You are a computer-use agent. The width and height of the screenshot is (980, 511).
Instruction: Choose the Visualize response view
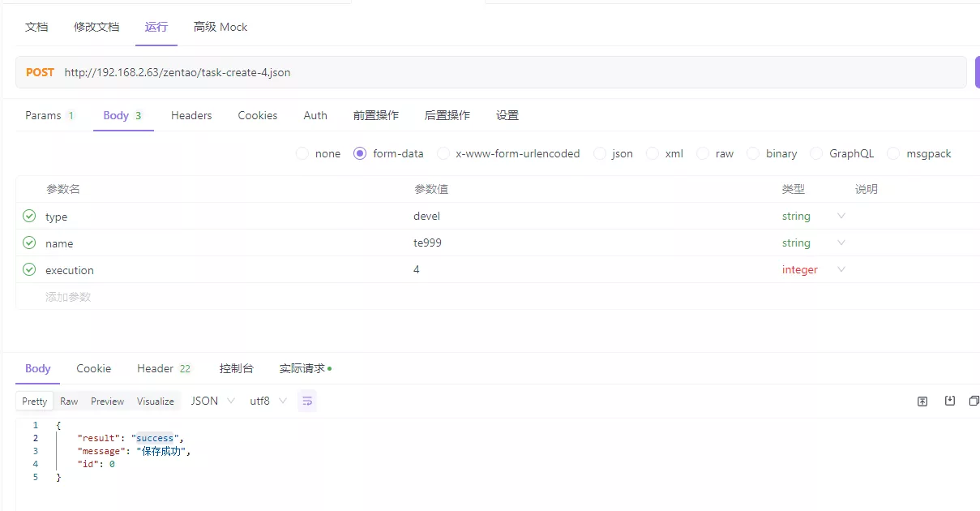pos(156,401)
